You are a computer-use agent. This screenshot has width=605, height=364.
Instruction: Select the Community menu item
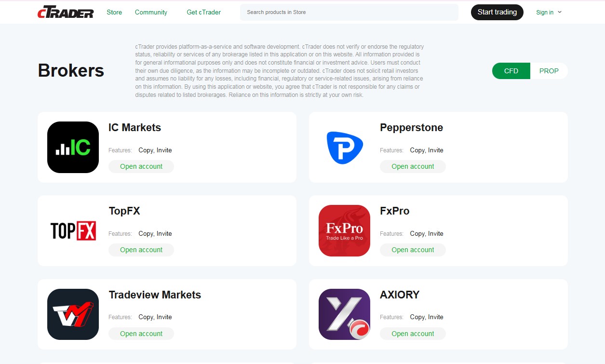pyautogui.click(x=151, y=12)
